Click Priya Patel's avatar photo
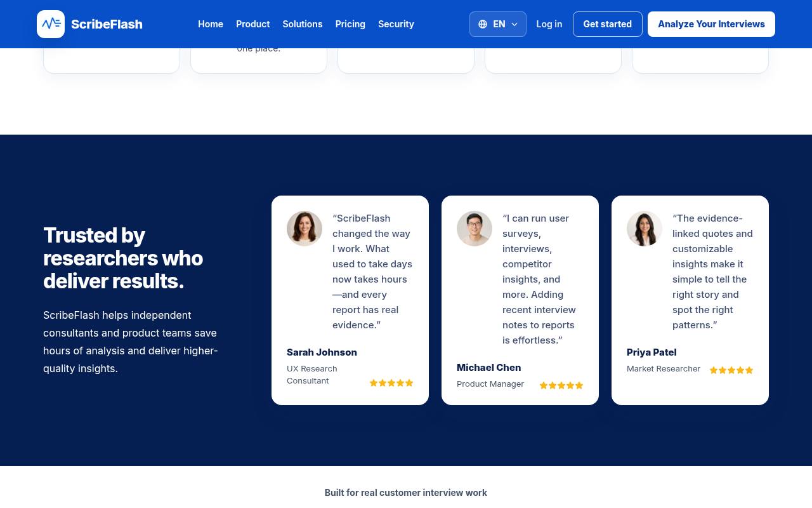812x508 pixels. click(x=645, y=229)
